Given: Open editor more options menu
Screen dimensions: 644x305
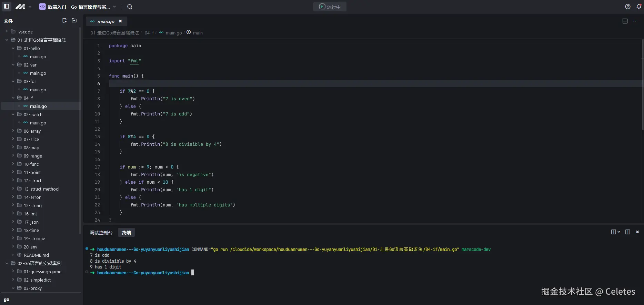Looking at the screenshot, I should (x=635, y=21).
